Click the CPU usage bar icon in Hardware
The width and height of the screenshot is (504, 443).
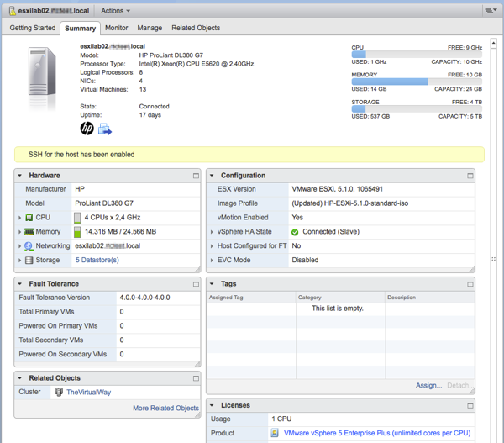(77, 218)
